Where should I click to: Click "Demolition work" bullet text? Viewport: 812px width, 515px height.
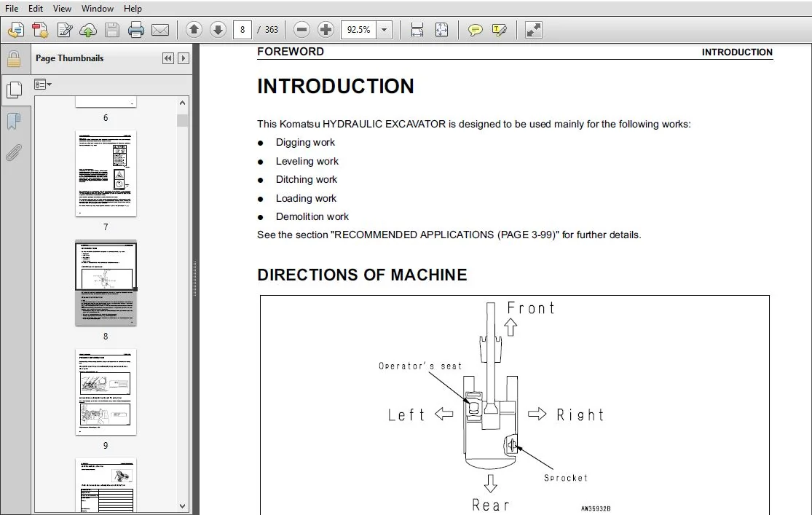click(x=312, y=216)
